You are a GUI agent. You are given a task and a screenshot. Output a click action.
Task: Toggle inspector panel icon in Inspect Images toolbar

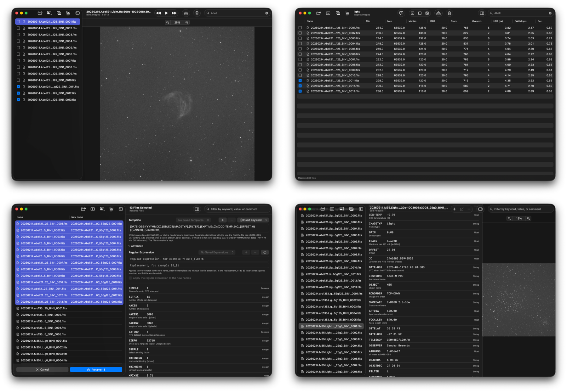pyautogui.click(x=482, y=13)
